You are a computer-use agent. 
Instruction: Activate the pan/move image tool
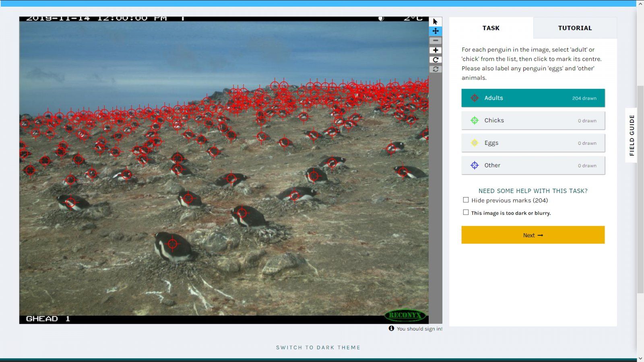pos(435,31)
